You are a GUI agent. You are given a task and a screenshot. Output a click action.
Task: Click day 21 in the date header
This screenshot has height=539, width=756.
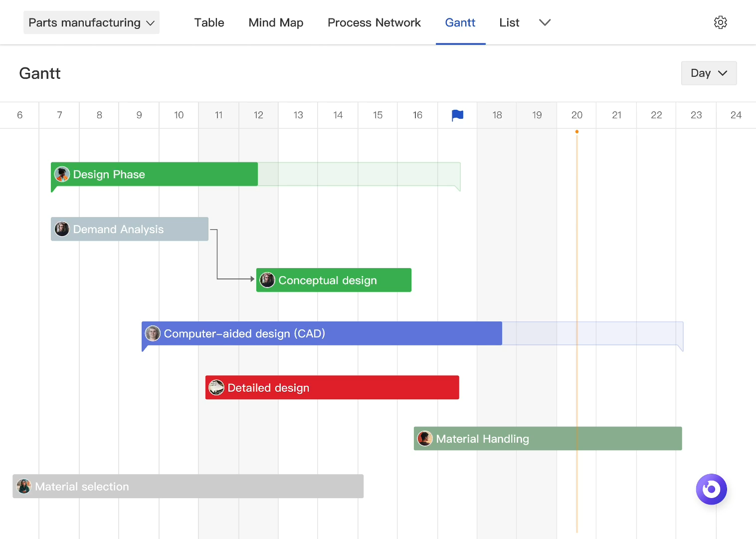point(616,115)
